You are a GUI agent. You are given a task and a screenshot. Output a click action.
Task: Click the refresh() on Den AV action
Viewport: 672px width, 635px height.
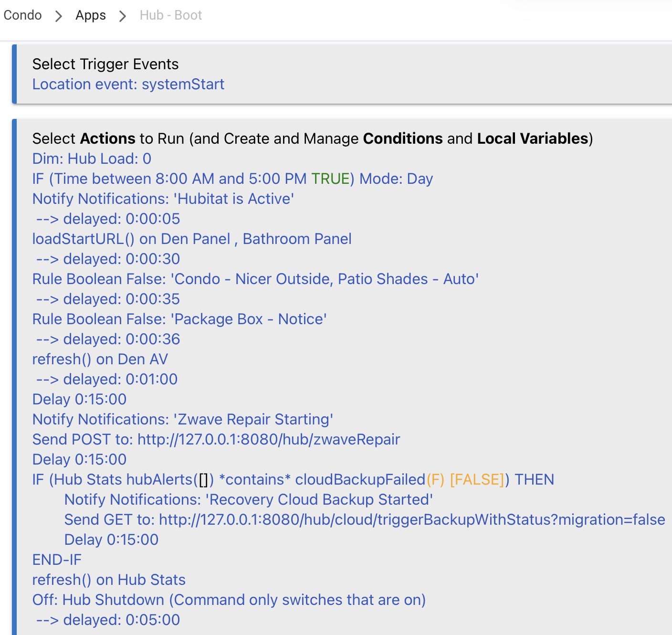tap(100, 359)
